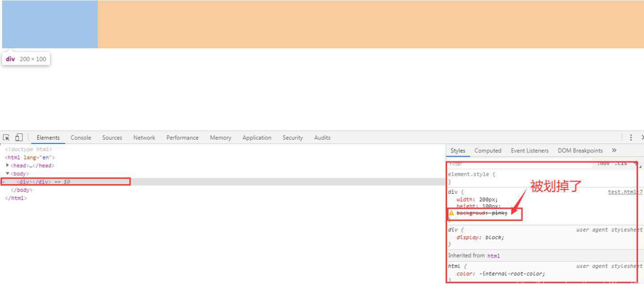This screenshot has width=644, height=284.
Task: Activate the inspect element picker icon
Action: tap(6, 138)
